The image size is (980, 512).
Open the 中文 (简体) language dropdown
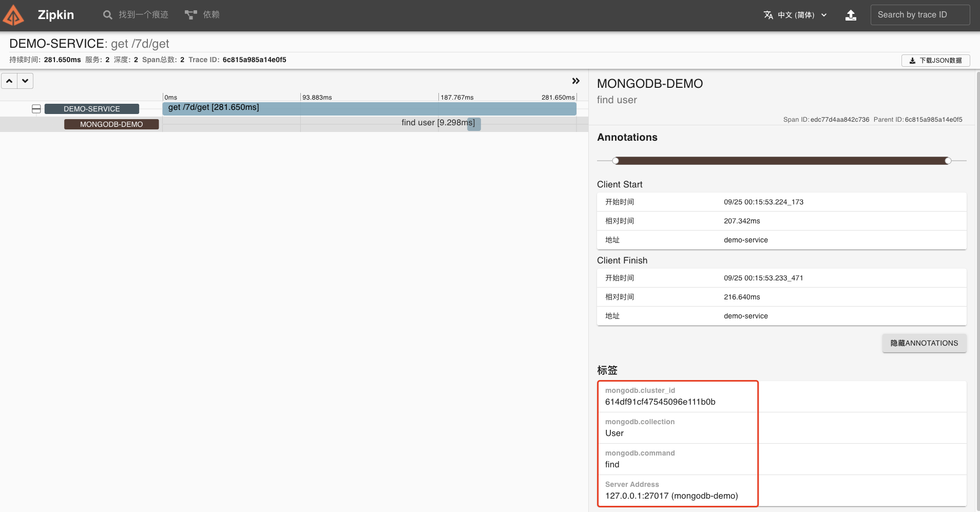(795, 15)
